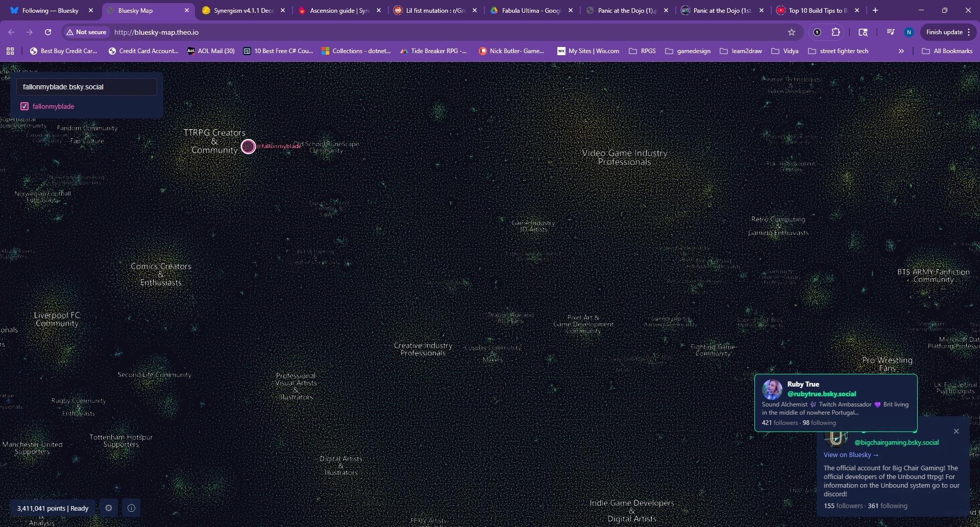Click the info icon beside settings
The image size is (980, 527).
click(x=131, y=508)
